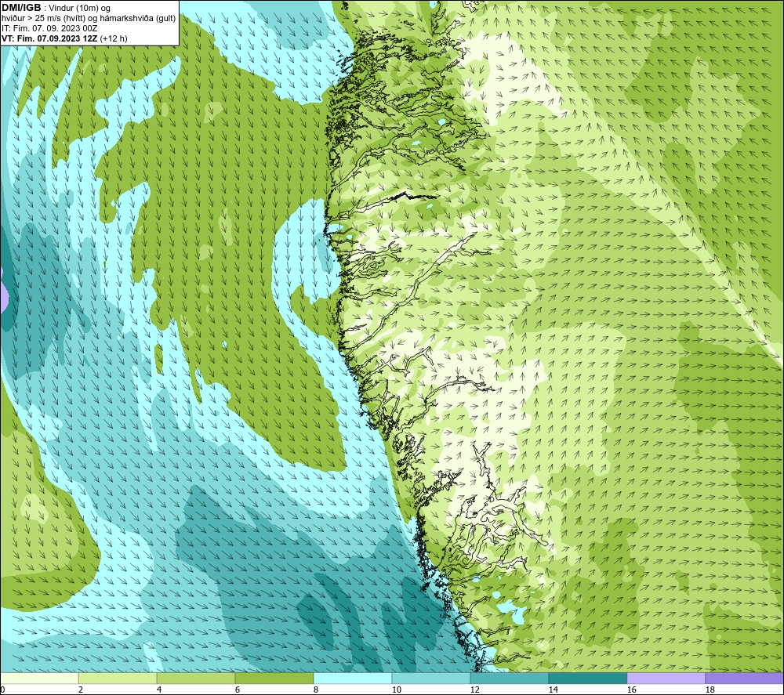Click the legend label '2'
Screen dimensions: 784x695
(x=81, y=690)
